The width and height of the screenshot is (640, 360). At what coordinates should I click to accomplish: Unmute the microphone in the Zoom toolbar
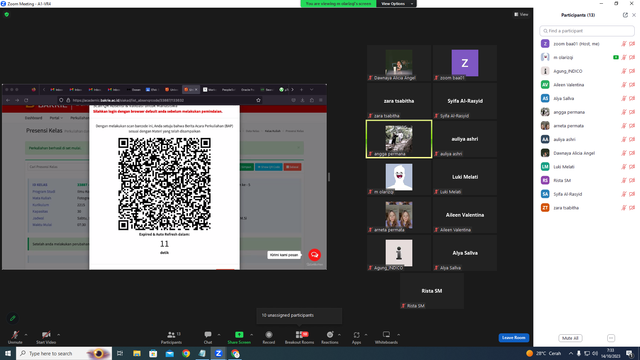coord(15,337)
